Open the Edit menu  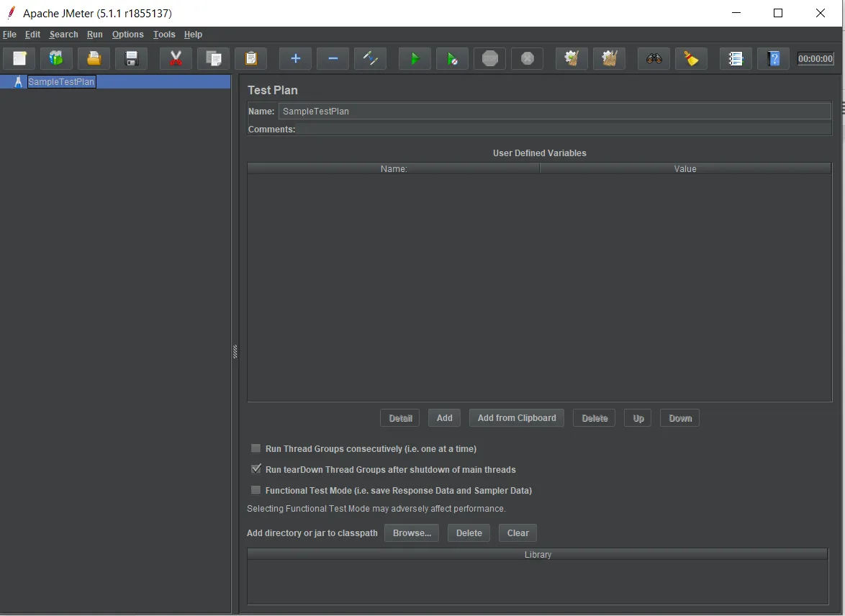33,35
